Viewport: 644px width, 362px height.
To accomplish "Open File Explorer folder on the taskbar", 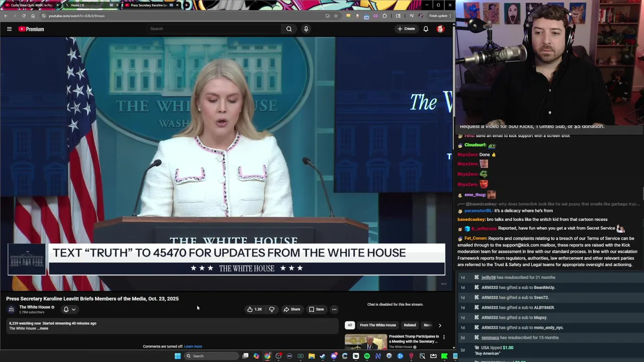I will click(311, 356).
